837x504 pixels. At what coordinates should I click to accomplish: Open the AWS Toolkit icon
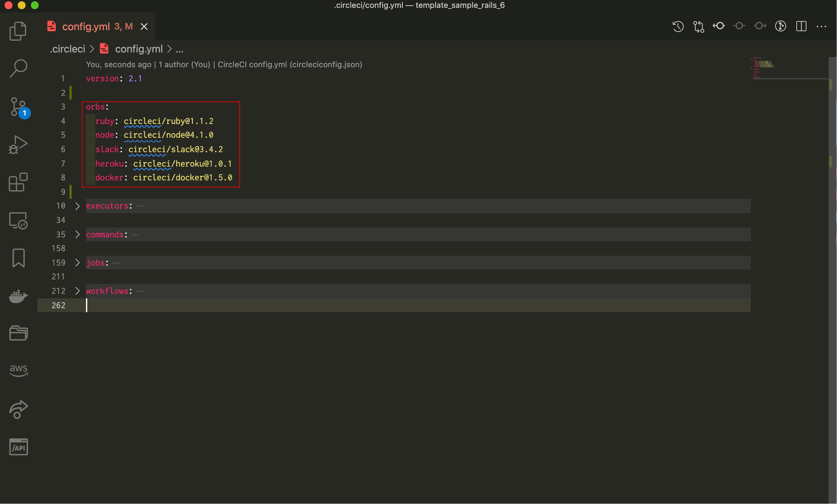(x=18, y=370)
